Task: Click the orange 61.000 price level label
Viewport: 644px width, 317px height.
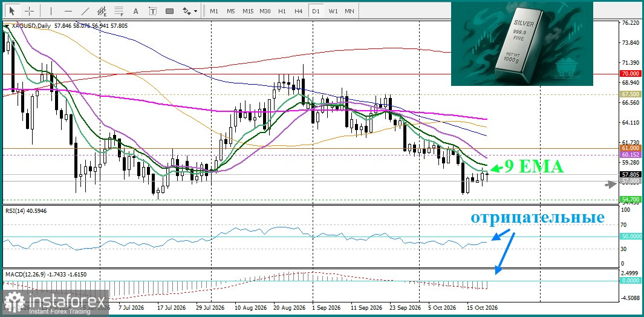Action: pos(631,148)
